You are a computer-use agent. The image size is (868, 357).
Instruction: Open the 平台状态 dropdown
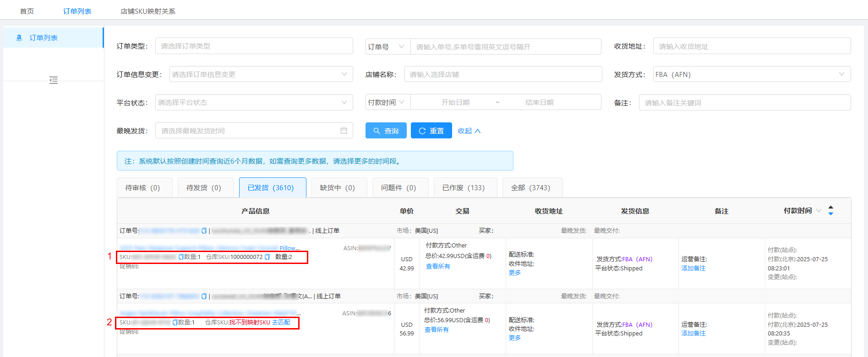coord(254,103)
